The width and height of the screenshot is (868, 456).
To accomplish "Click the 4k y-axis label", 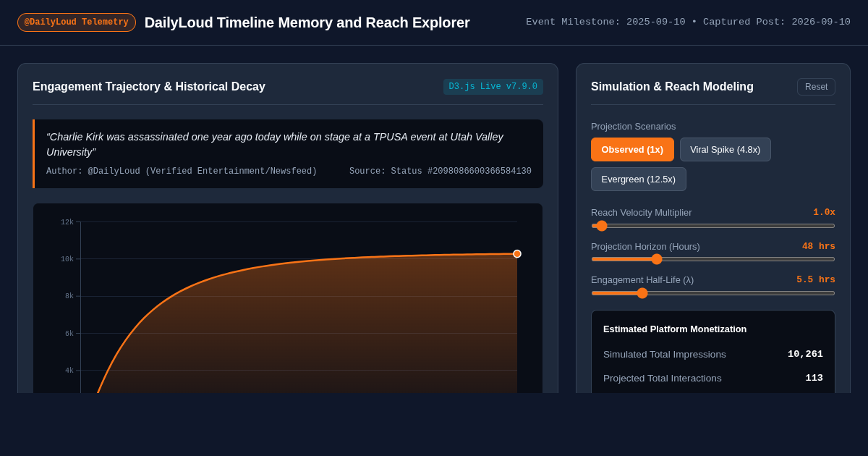I will coord(69,371).
